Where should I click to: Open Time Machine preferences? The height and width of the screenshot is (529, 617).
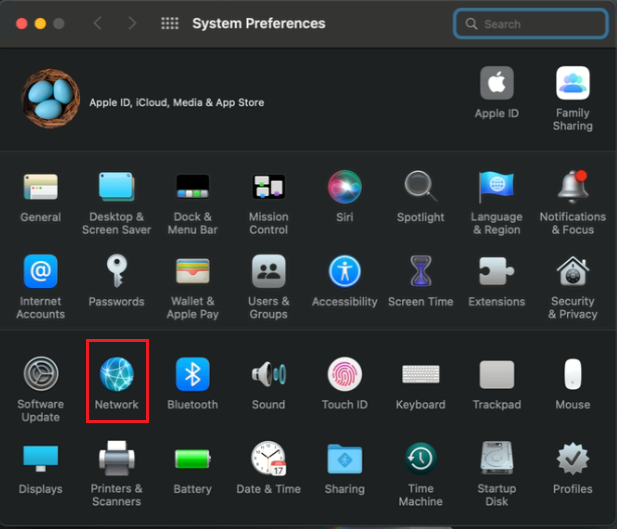(x=420, y=460)
